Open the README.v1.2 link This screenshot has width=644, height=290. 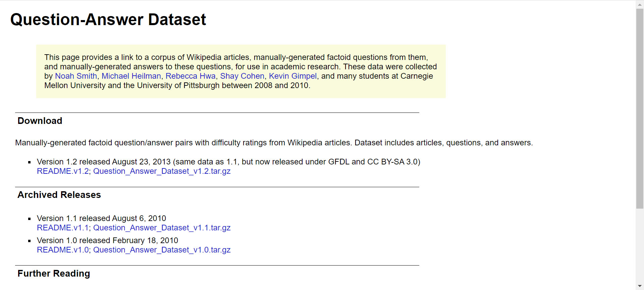pos(63,171)
